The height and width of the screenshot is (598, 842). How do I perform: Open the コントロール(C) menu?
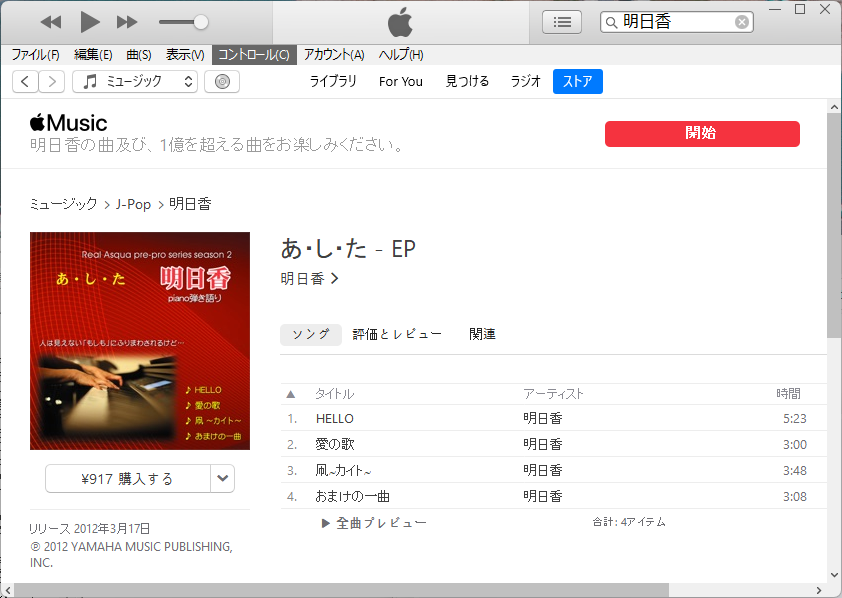(254, 55)
